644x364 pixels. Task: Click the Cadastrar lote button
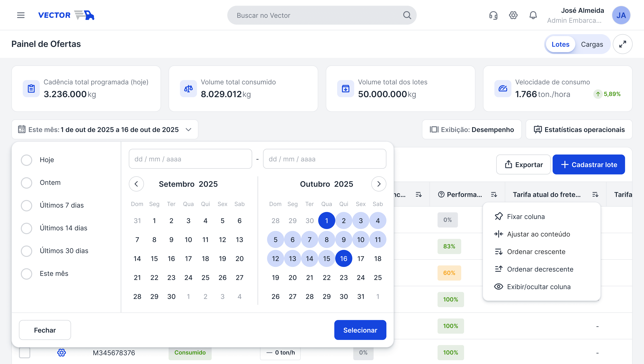[588, 165]
